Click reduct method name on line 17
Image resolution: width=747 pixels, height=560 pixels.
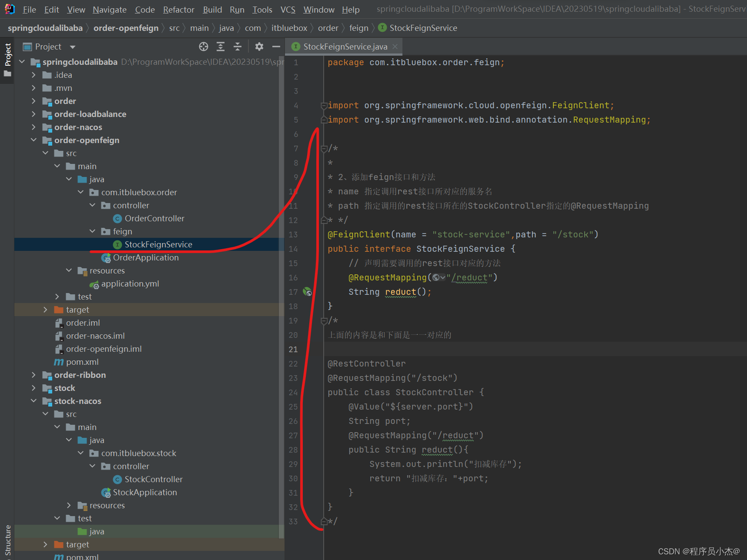[401, 292]
